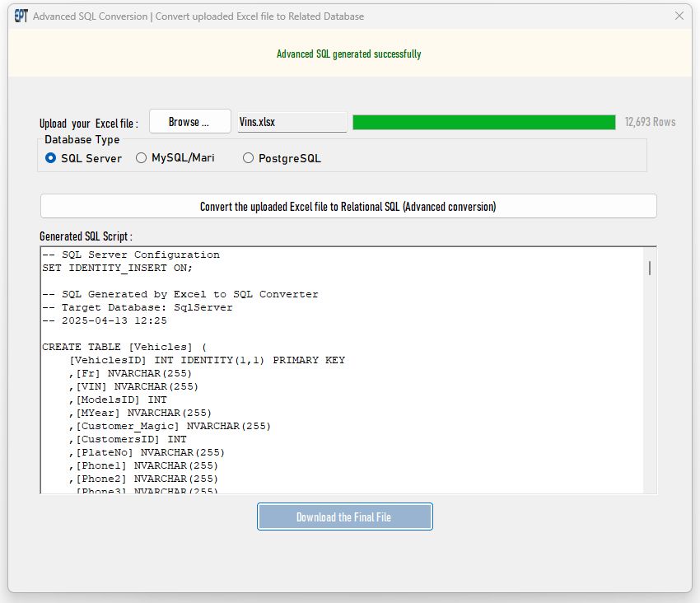Click the 'Advanced SQL generated successfully' message
700x603 pixels.
(348, 54)
